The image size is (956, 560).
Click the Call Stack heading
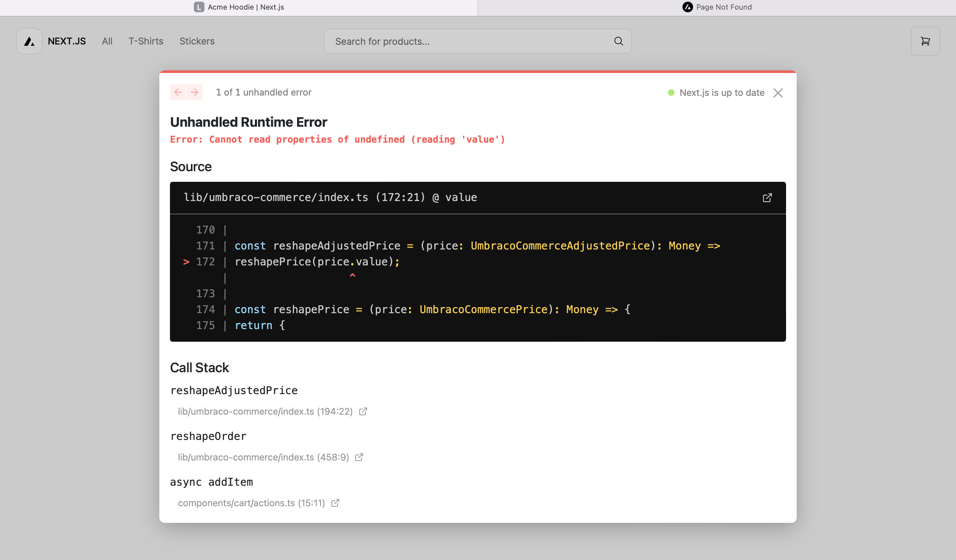pos(199,368)
